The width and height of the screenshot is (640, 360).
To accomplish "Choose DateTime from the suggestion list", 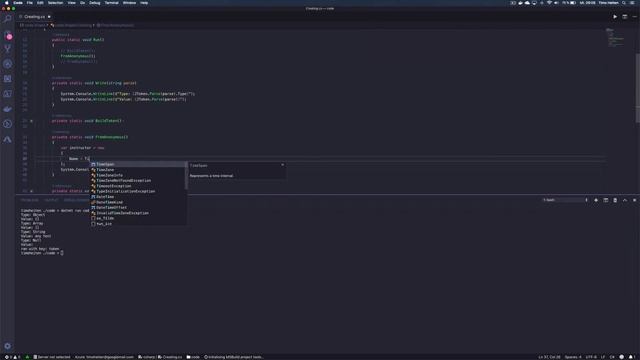I will click(138, 197).
